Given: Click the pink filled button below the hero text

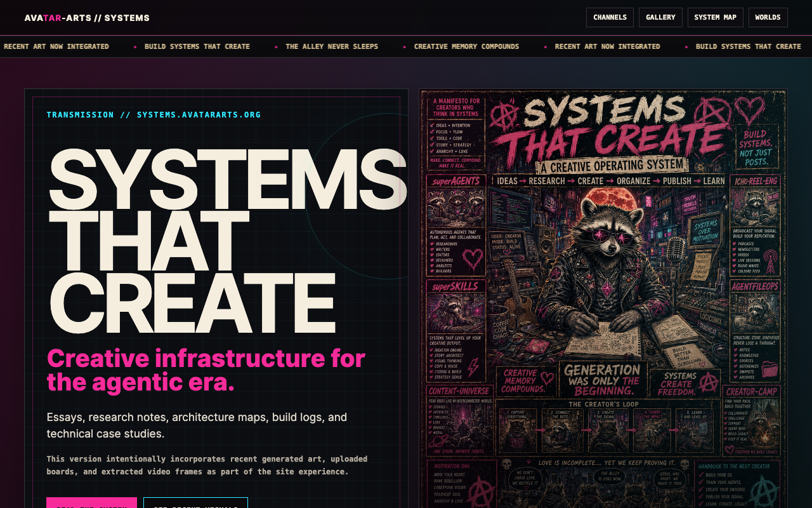Looking at the screenshot, I should (x=91, y=503).
